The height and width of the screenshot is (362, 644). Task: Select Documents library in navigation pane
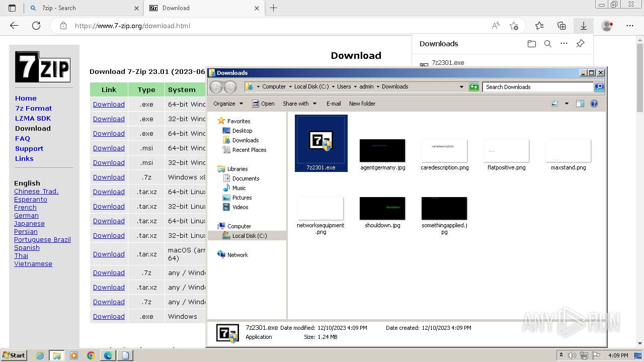[x=246, y=178]
